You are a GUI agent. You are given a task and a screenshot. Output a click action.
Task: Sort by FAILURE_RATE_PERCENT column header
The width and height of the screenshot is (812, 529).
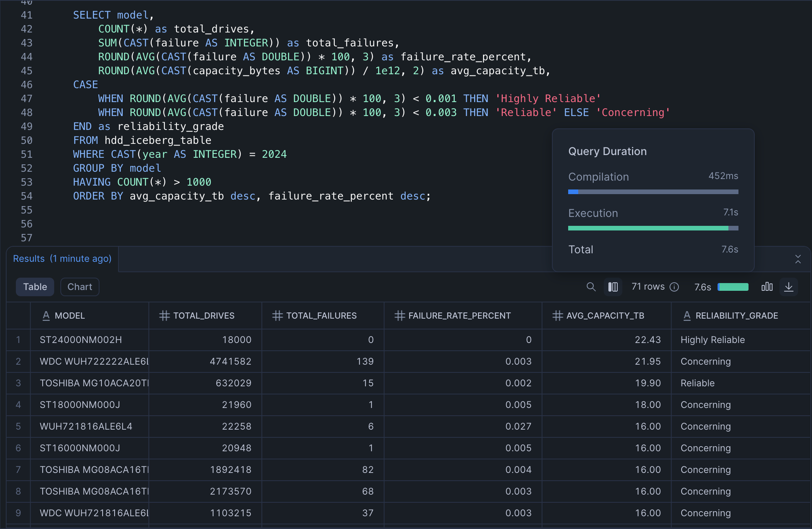click(459, 316)
